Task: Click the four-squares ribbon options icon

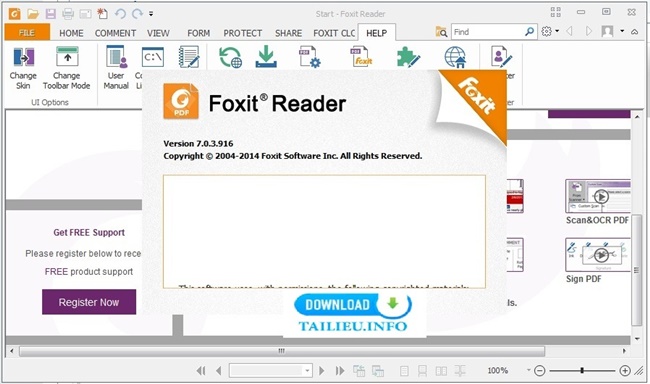Action: point(555,12)
